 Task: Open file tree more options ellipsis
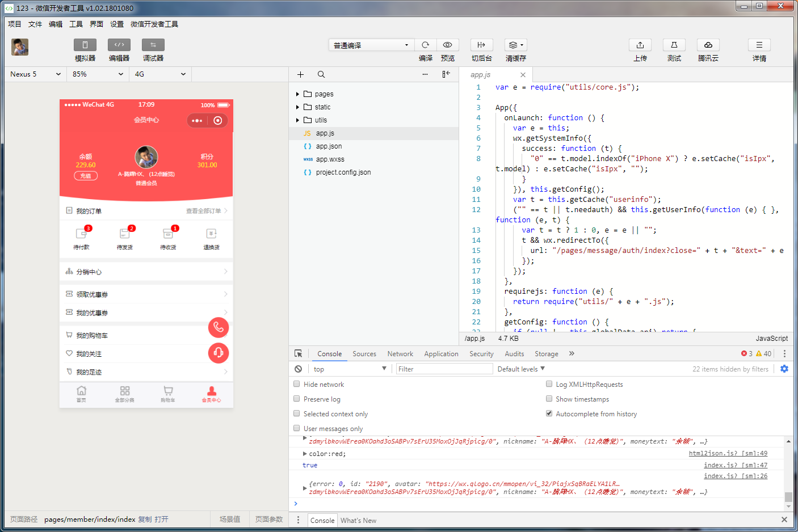425,74
